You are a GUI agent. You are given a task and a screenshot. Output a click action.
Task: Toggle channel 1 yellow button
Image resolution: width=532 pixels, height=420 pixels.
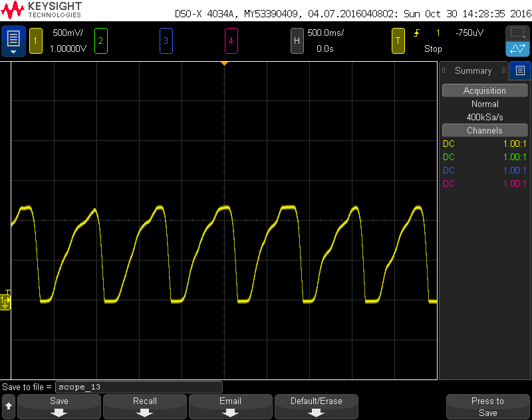point(36,41)
